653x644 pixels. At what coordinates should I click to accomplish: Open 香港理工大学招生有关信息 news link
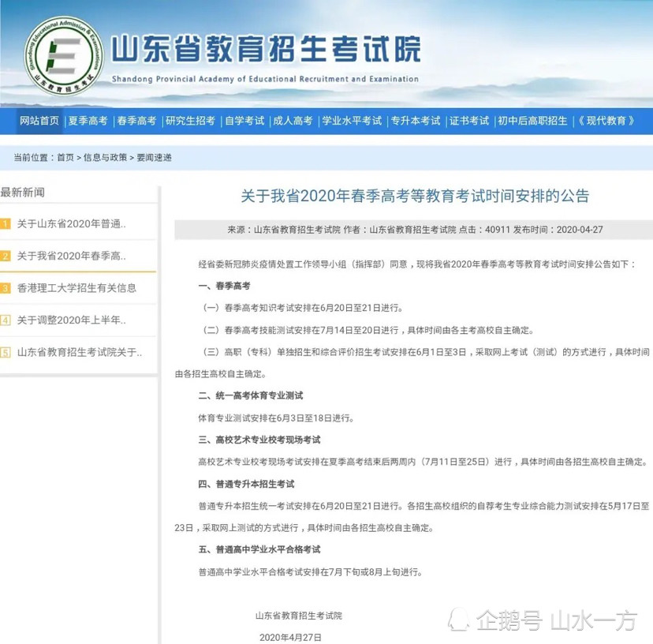pyautogui.click(x=76, y=288)
